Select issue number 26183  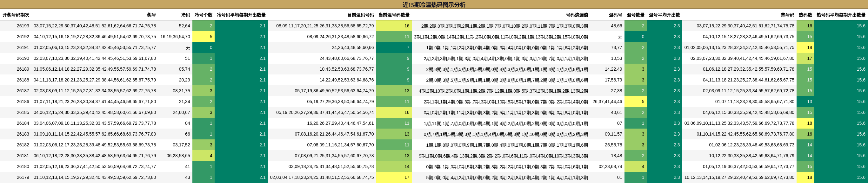pyautogui.click(x=23, y=134)
